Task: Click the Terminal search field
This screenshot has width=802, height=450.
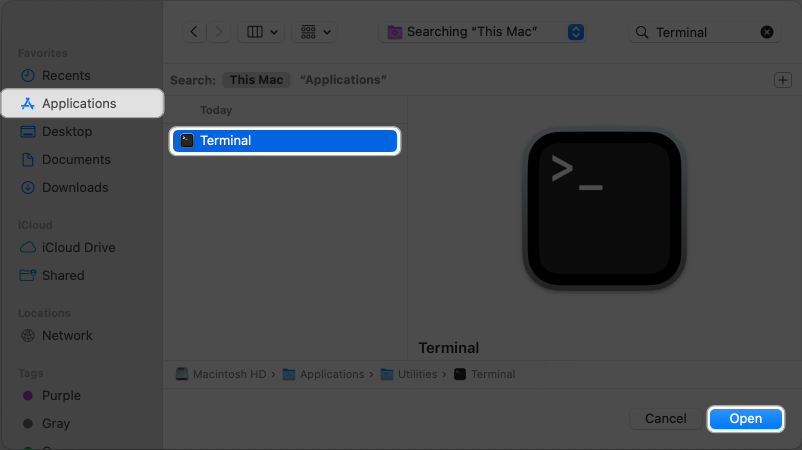Action: pos(705,32)
